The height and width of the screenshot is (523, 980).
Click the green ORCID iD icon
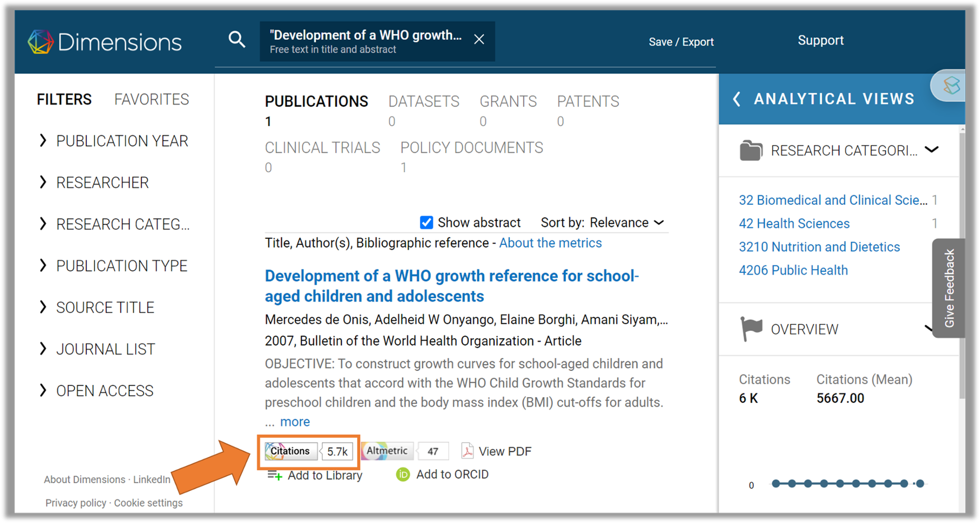[403, 475]
